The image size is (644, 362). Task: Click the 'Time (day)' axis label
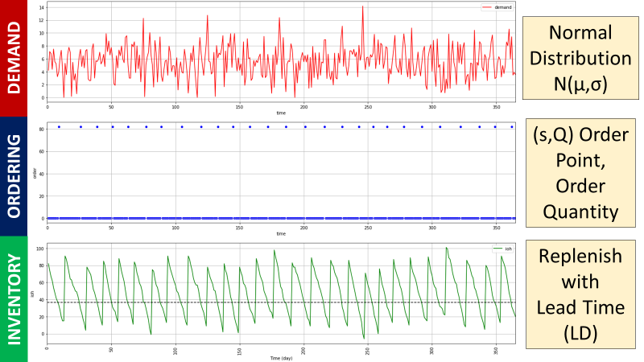point(280,356)
